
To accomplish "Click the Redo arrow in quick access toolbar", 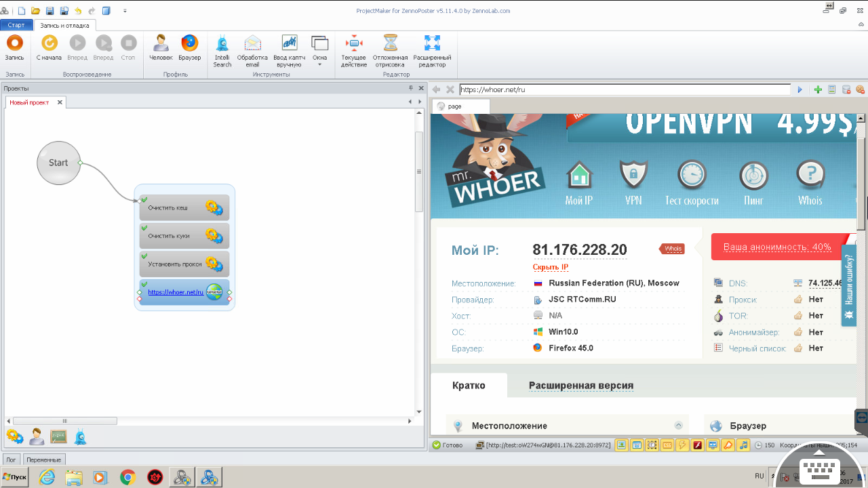I will [x=92, y=11].
